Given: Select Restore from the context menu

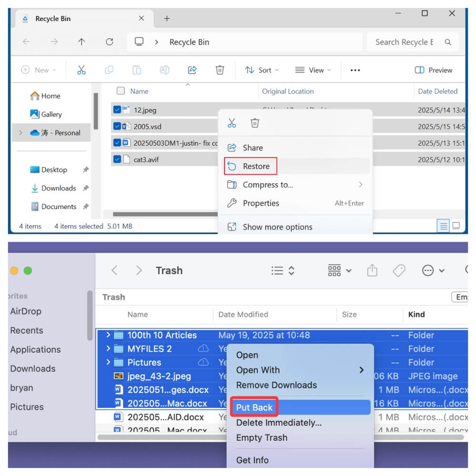Looking at the screenshot, I should [256, 166].
